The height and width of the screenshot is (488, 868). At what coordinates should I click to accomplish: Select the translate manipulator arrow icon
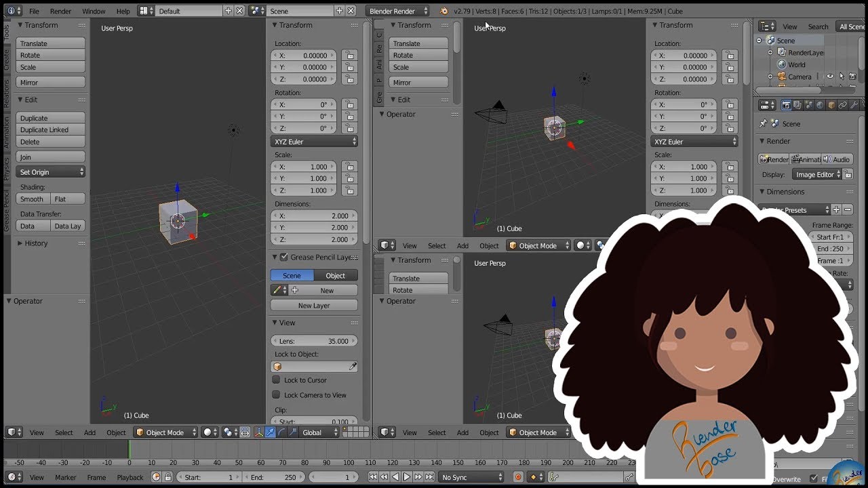coord(270,432)
